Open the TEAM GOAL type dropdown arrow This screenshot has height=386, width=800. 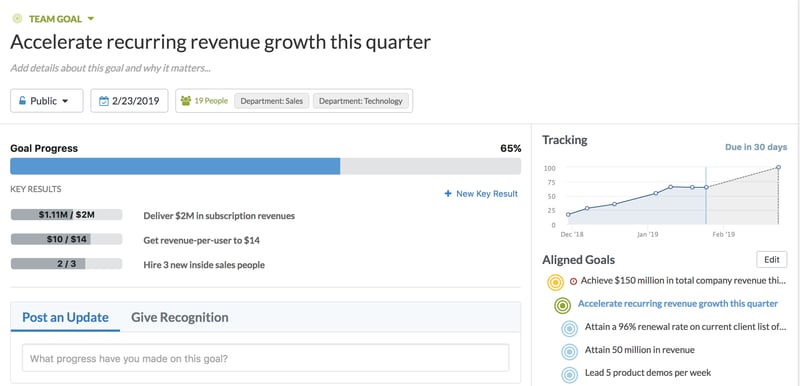tap(91, 19)
